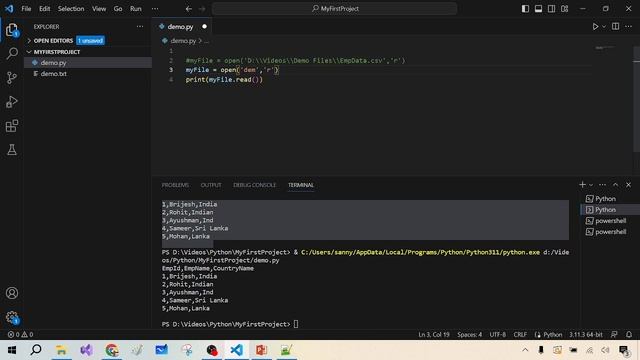This screenshot has height=360, width=640.
Task: Select the first powershell terminal
Action: coord(610,221)
